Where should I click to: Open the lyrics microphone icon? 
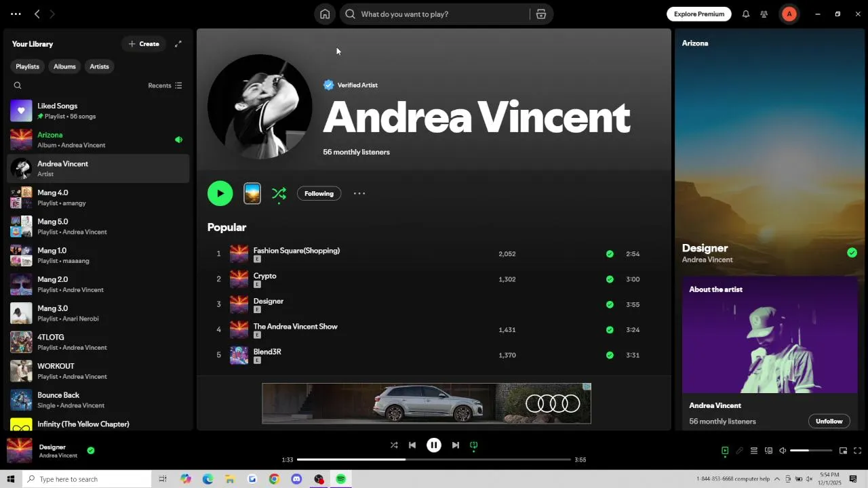[739, 451]
